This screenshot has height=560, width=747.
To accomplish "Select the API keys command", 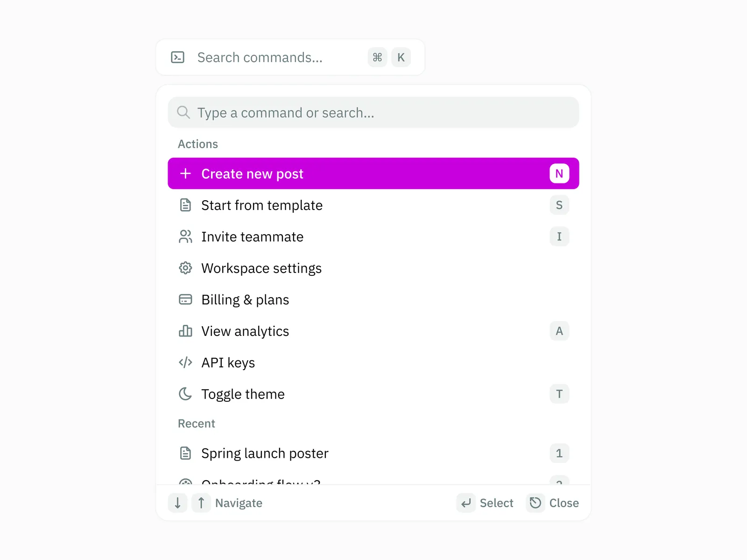I will (228, 363).
